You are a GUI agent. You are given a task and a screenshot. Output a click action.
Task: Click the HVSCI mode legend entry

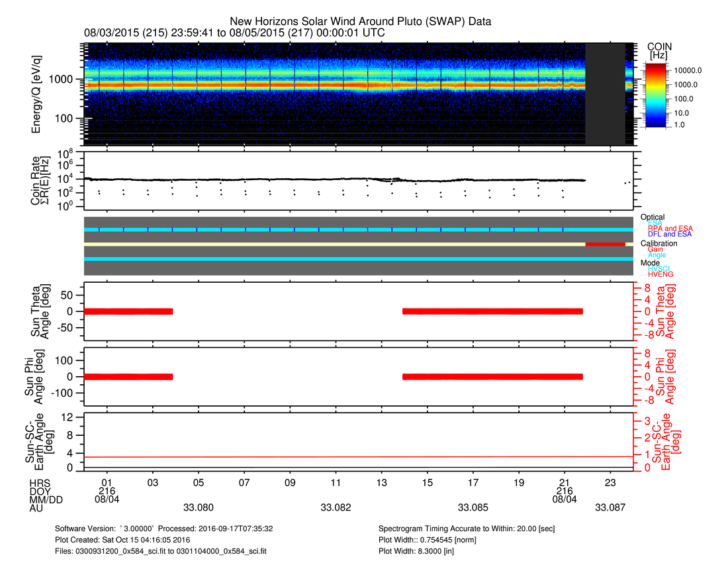tap(660, 268)
